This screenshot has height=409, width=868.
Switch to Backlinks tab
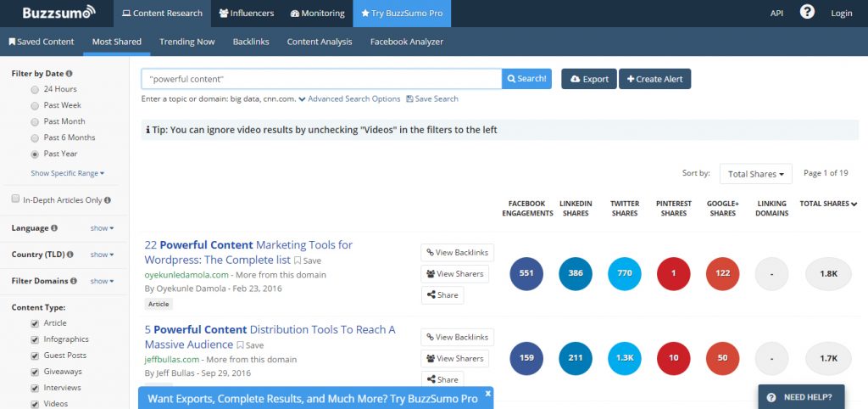(251, 42)
